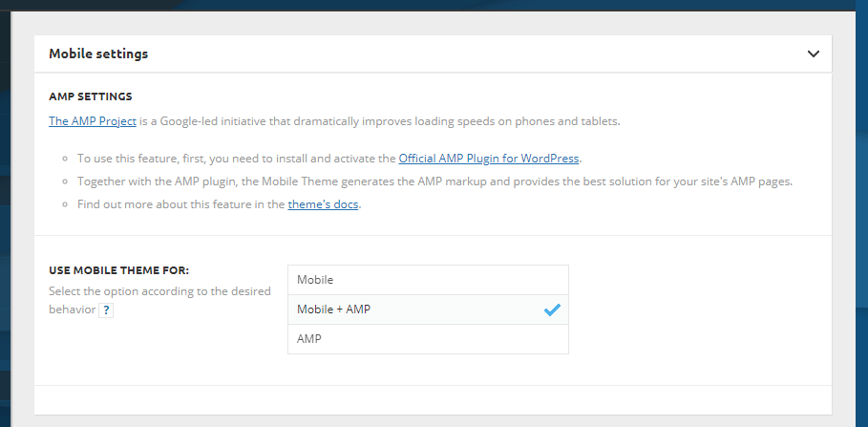Click the bullet icon before 'Find out more'
Screen dimensions: 868x427
pyautogui.click(x=65, y=204)
